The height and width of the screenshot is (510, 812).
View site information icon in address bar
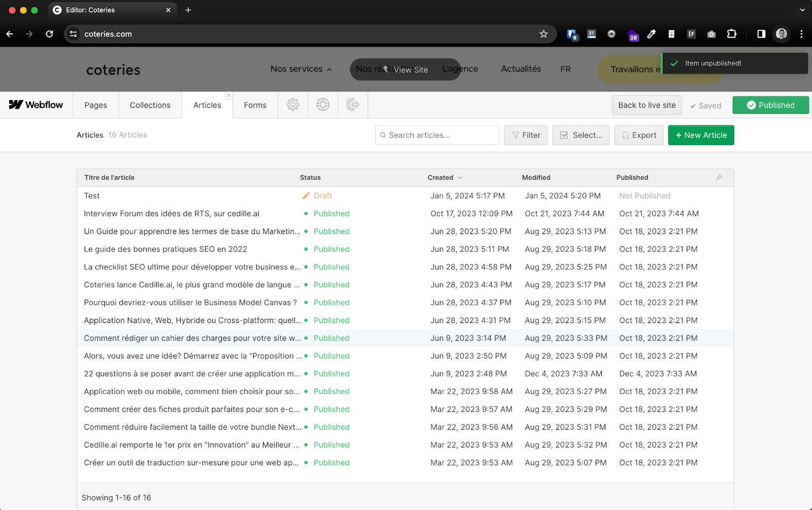pyautogui.click(x=74, y=34)
